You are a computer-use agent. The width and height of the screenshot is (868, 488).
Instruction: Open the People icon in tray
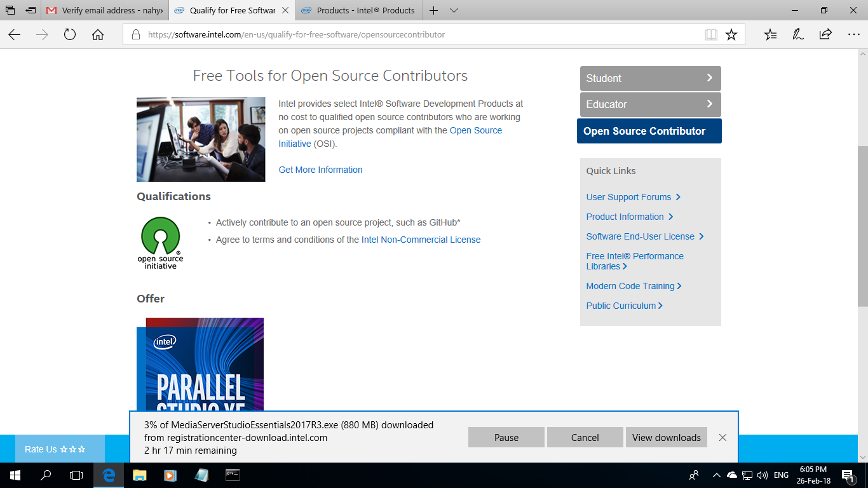tap(694, 475)
